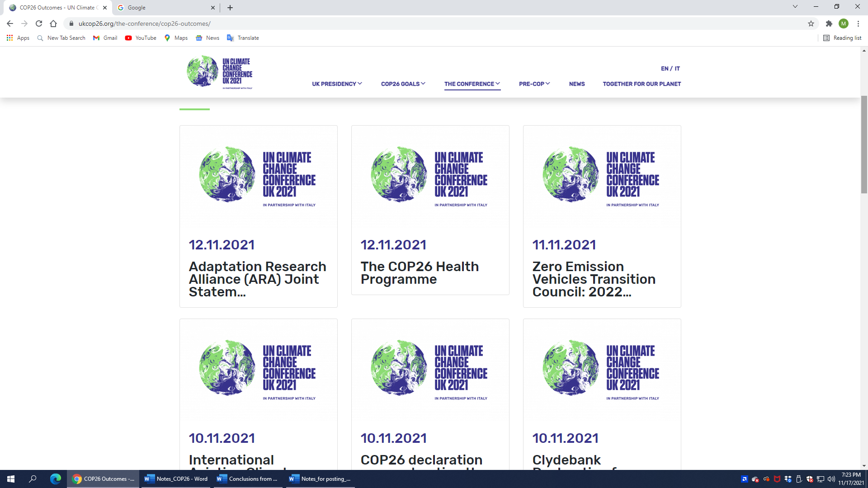Screen dimensions: 868x488
Task: Click the UN Climate Conference header logo
Action: [x=220, y=72]
